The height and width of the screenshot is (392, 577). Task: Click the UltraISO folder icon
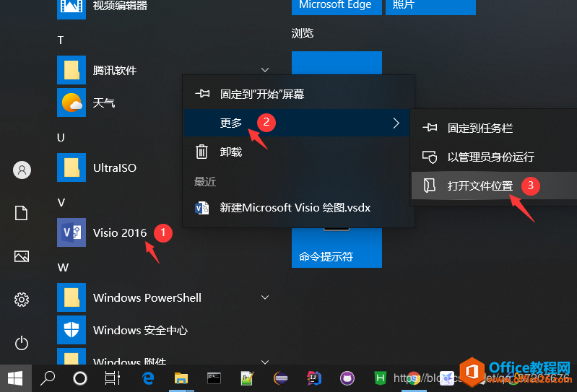71,167
